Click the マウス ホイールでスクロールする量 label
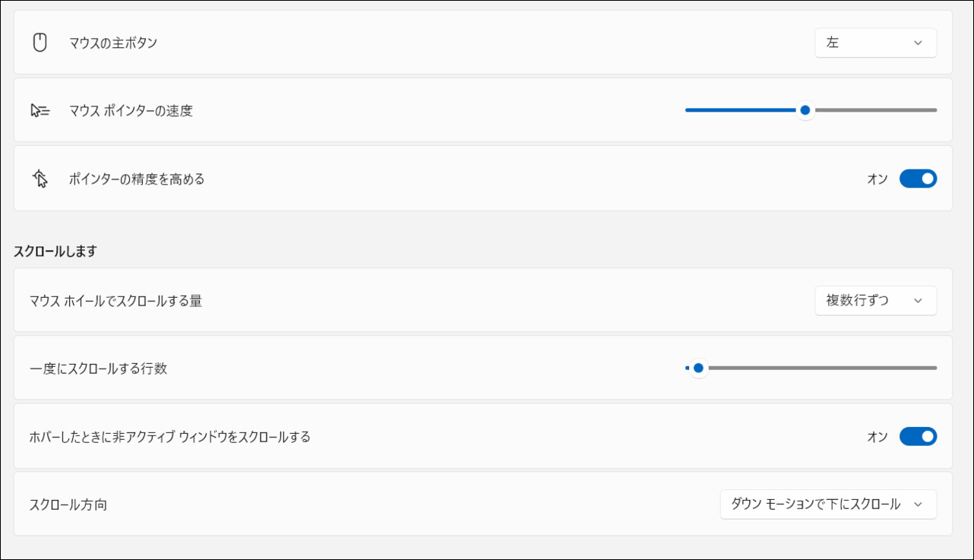 pyautogui.click(x=115, y=302)
